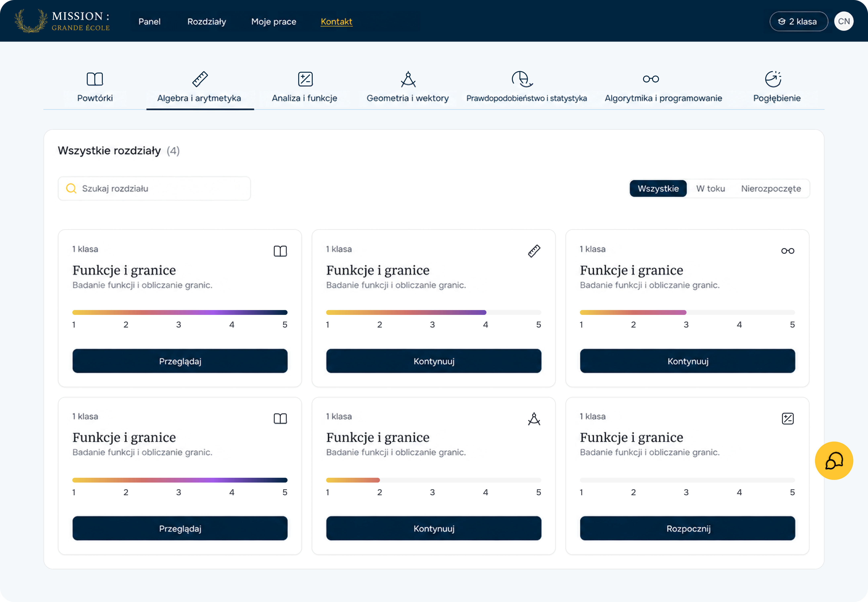Click the Wszystkie rozdziały heading
Image resolution: width=868 pixels, height=602 pixels.
[109, 150]
